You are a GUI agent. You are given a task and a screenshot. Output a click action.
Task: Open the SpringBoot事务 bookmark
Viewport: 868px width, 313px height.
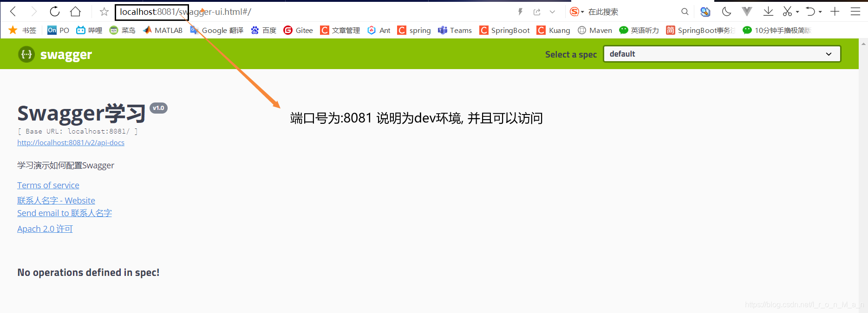coord(700,30)
